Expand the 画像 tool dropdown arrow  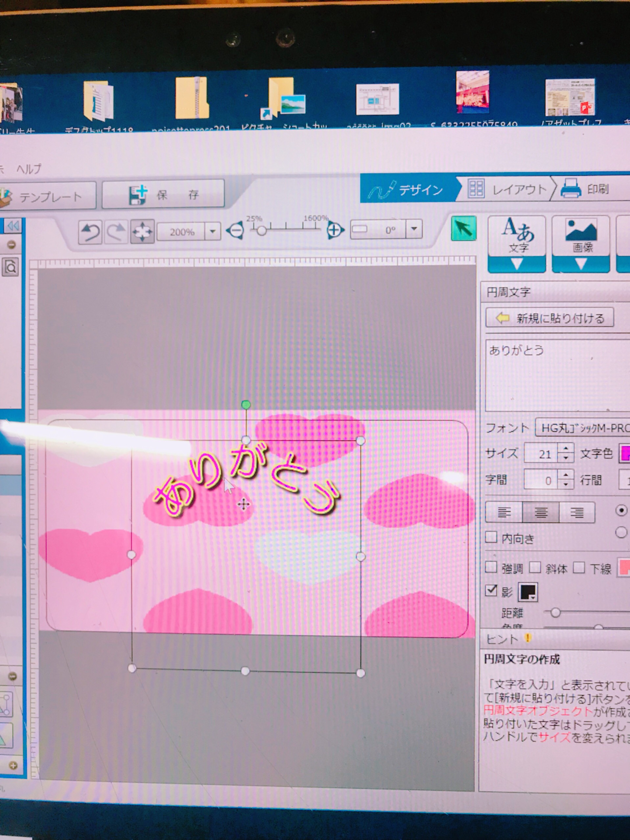pos(581,264)
